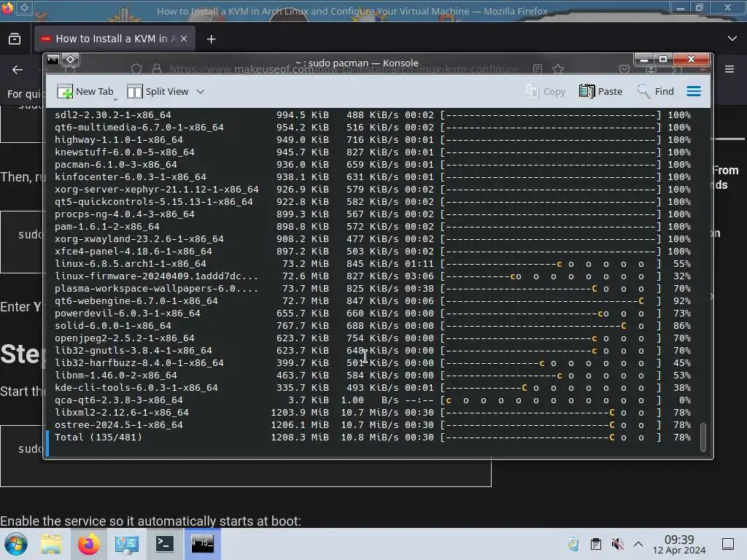747x560 pixels.
Task: Open the system settings taskbar icon
Action: click(127, 544)
